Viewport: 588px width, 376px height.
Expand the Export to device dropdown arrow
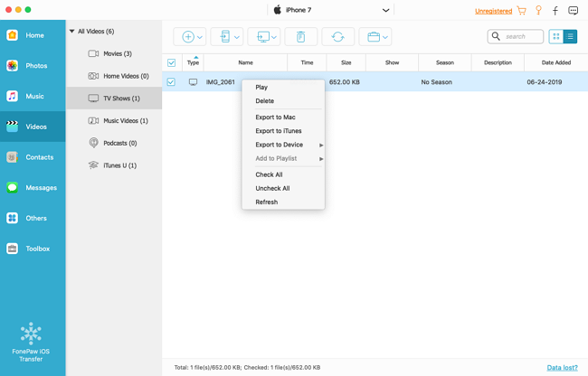pyautogui.click(x=237, y=37)
